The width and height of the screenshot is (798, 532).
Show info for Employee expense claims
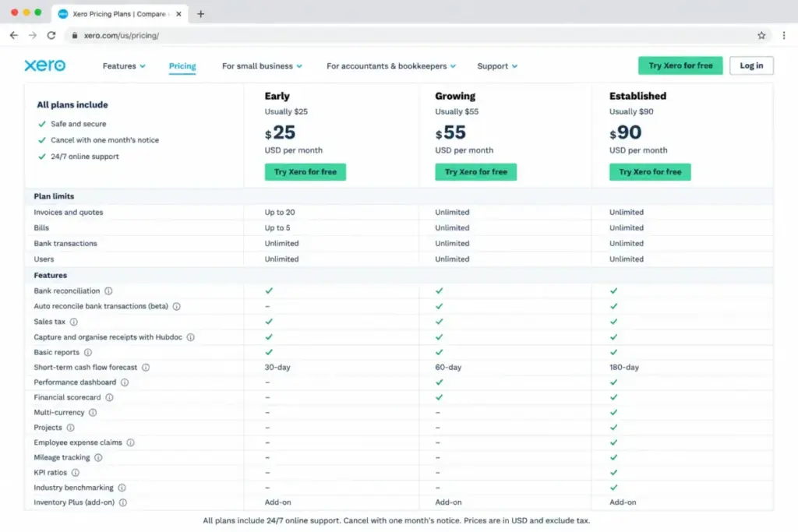click(x=130, y=442)
